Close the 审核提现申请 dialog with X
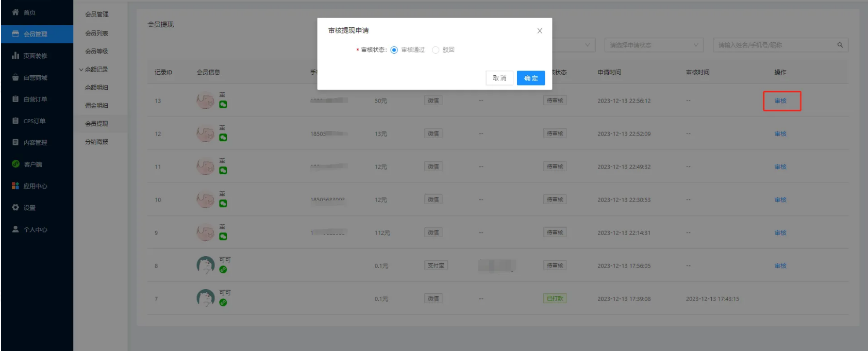This screenshot has height=351, width=868. 540,31
